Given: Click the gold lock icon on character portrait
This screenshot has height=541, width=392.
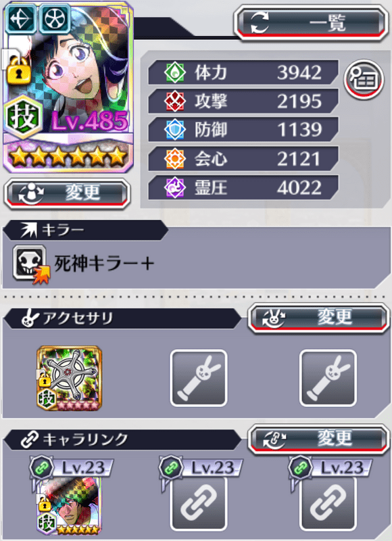Looking at the screenshot, I should point(19,71).
